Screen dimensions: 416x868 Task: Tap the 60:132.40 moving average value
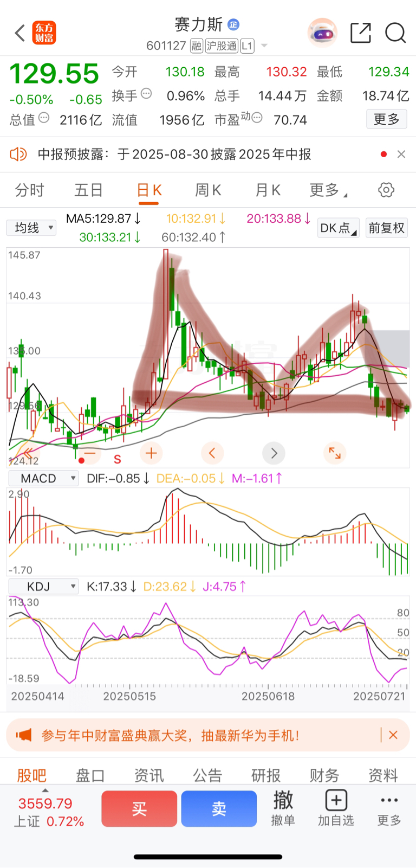coord(193,237)
